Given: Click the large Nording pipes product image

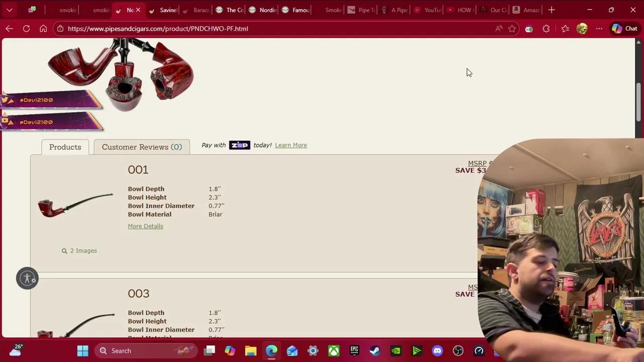Looking at the screenshot, I should coord(121,74).
